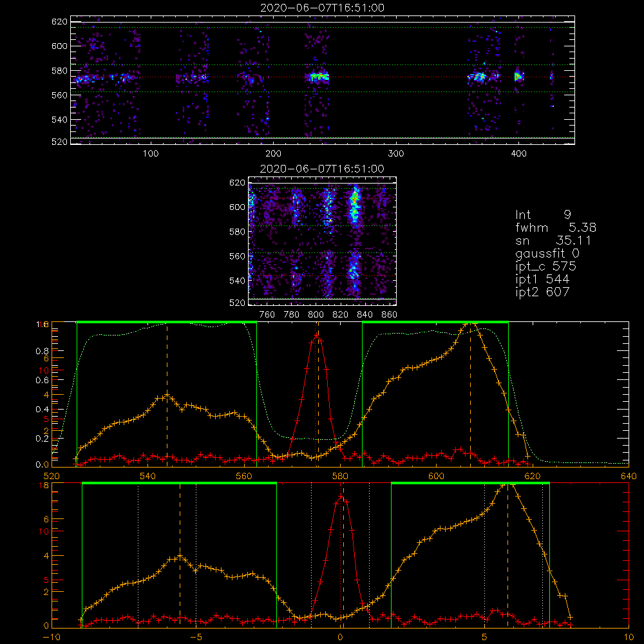Click the 'gaussfit 0' label
The image size is (644, 644).
[x=547, y=253]
